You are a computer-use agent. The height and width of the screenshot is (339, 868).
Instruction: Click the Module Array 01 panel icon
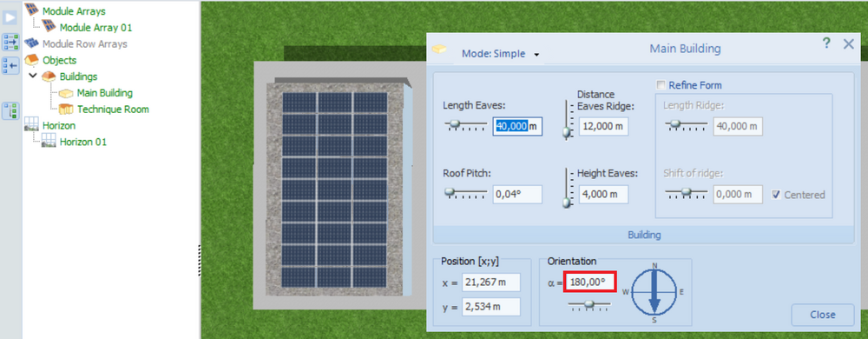(49, 26)
